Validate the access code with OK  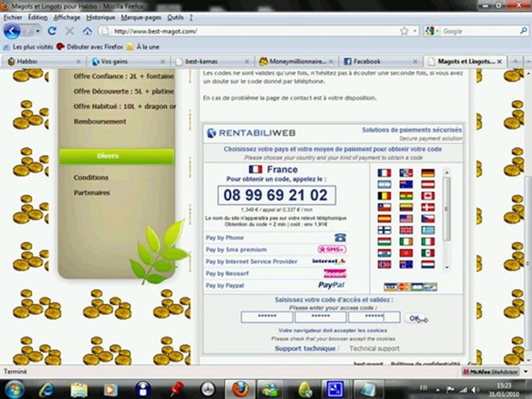415,318
